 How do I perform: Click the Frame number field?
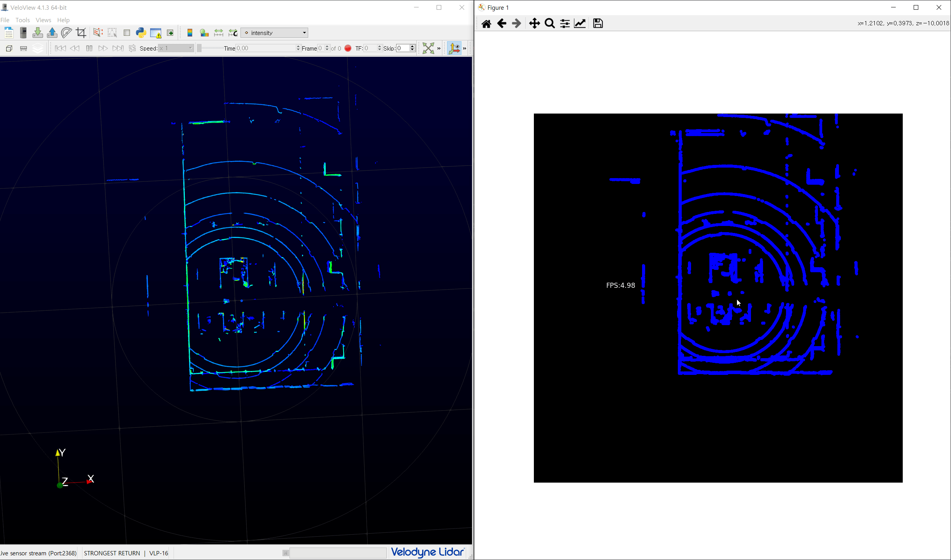pyautogui.click(x=321, y=48)
